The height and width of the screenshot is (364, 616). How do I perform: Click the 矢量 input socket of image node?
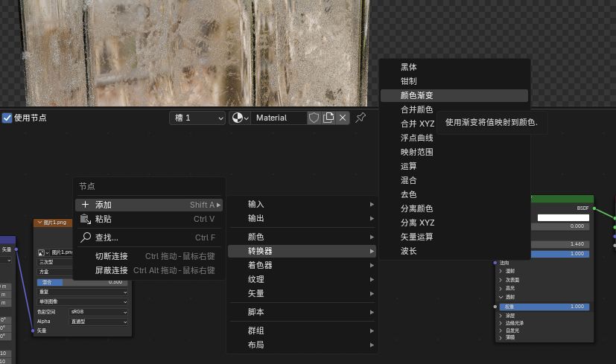click(x=33, y=331)
